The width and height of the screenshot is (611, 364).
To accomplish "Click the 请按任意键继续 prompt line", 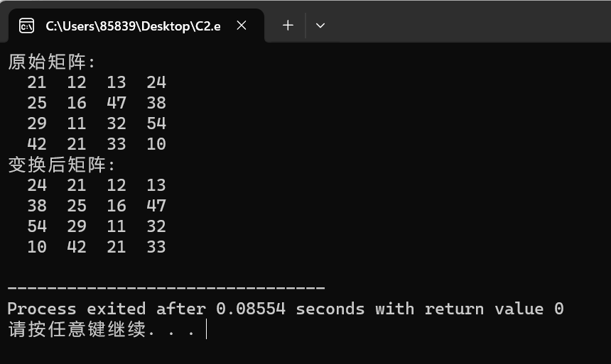I will pyautogui.click(x=99, y=330).
